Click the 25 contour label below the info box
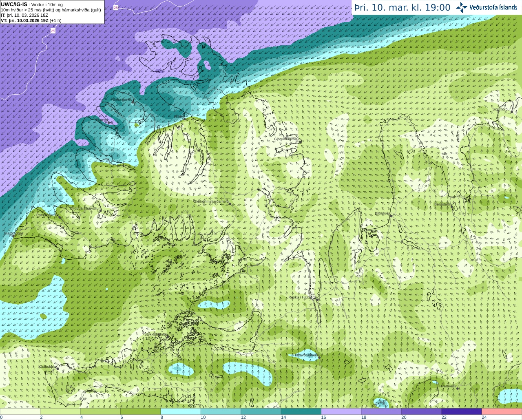 tap(53, 31)
